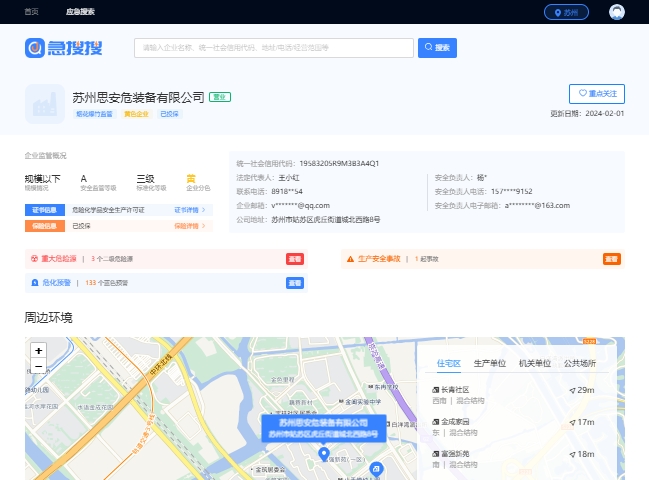Focus the enterprise search input field
Viewport: 649px width, 480px height.
tap(274, 48)
